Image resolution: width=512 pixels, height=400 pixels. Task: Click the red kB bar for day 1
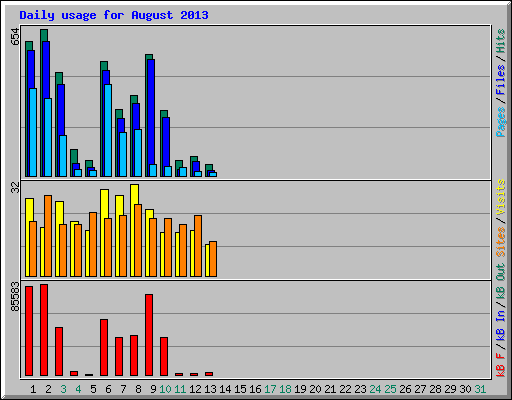tap(29, 331)
